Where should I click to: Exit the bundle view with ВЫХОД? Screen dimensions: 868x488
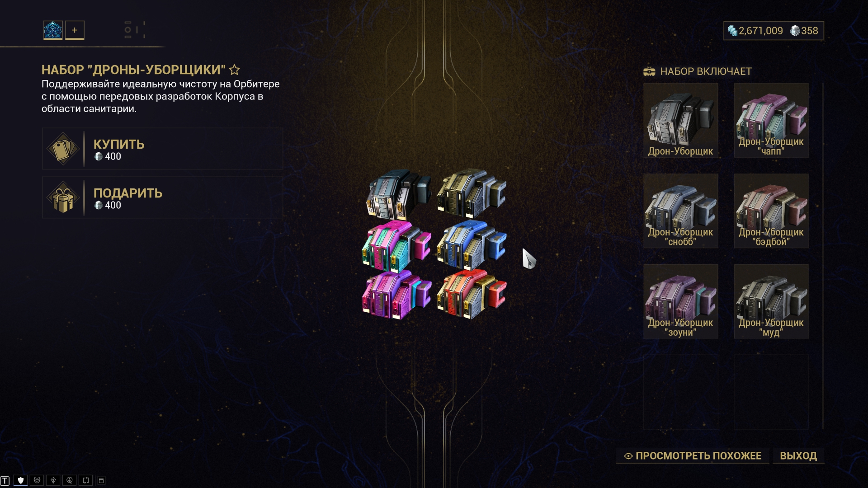click(798, 456)
